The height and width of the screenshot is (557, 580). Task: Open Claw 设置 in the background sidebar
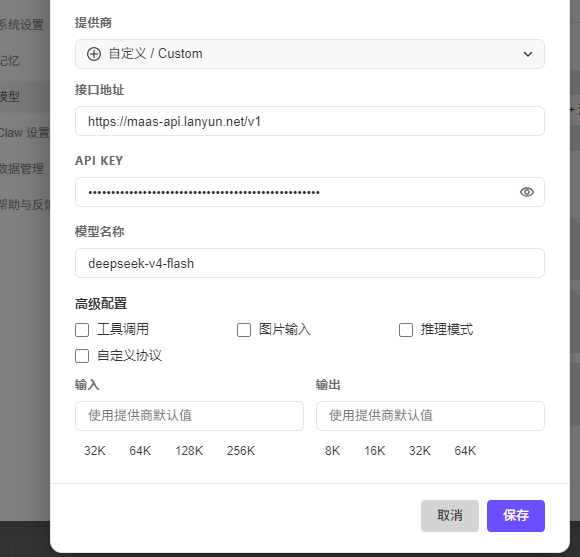(x=24, y=132)
